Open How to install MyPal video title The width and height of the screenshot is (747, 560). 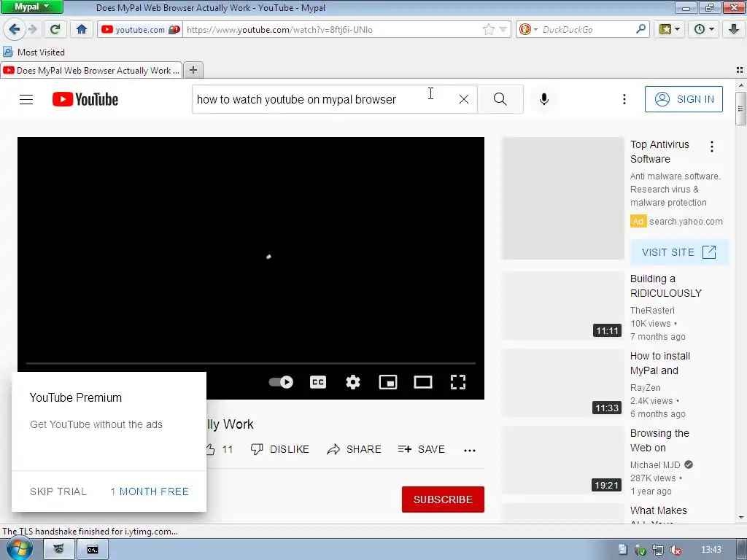[660, 363]
